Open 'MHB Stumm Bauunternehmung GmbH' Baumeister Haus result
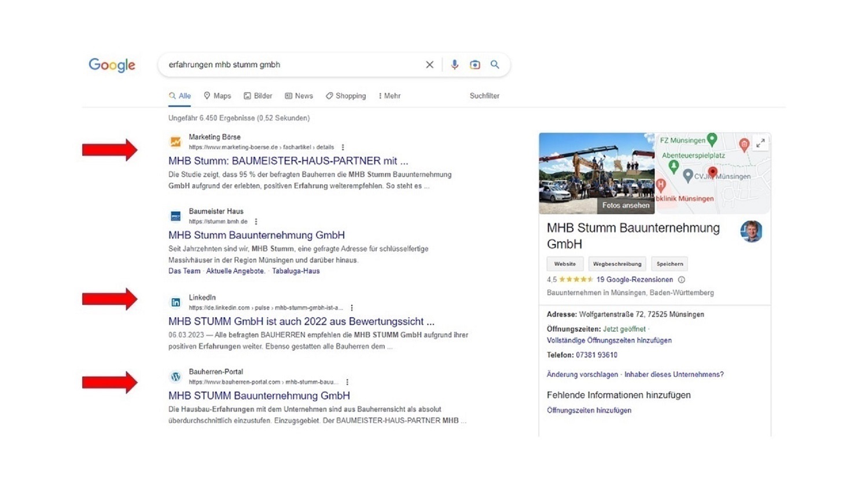868x488 pixels. (256, 235)
